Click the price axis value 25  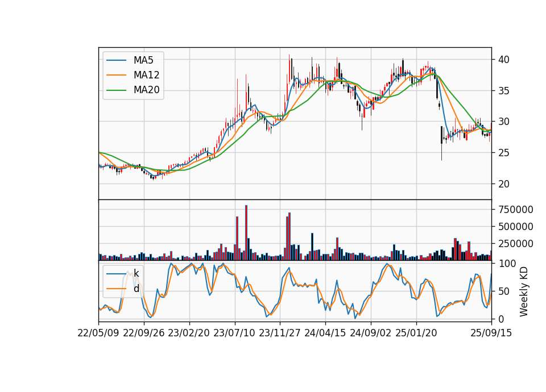point(503,153)
